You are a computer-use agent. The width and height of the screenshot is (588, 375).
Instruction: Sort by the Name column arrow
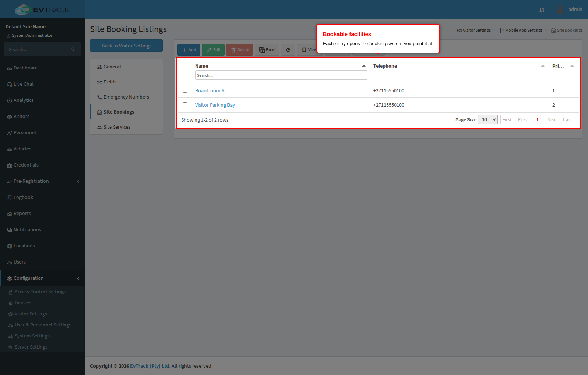pos(364,66)
